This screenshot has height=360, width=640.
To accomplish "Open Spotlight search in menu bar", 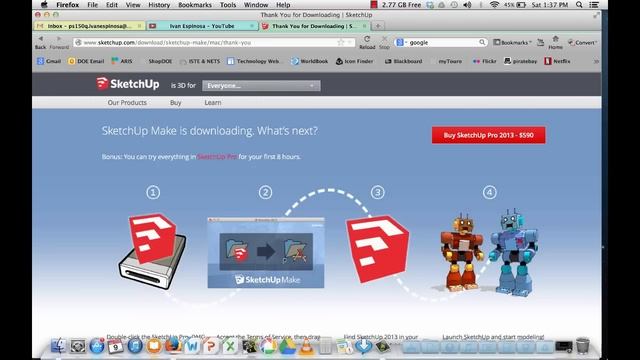I will [x=579, y=5].
